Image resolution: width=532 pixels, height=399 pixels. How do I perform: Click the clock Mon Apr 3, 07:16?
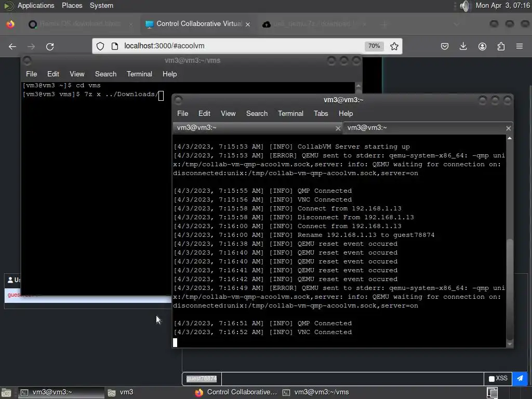click(x=502, y=5)
